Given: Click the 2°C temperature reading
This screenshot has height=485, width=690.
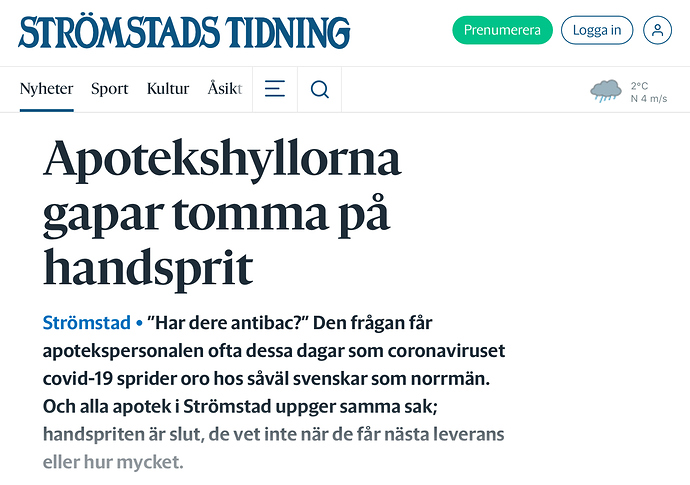Looking at the screenshot, I should click(639, 86).
